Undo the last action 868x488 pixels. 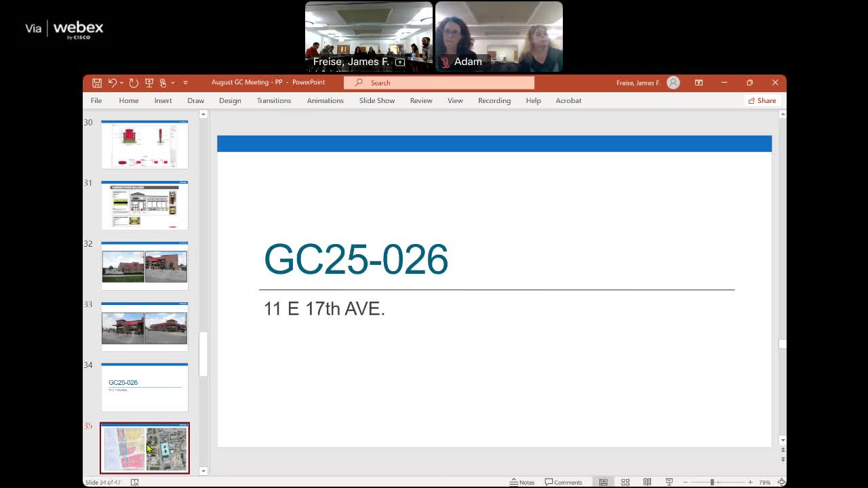click(112, 83)
